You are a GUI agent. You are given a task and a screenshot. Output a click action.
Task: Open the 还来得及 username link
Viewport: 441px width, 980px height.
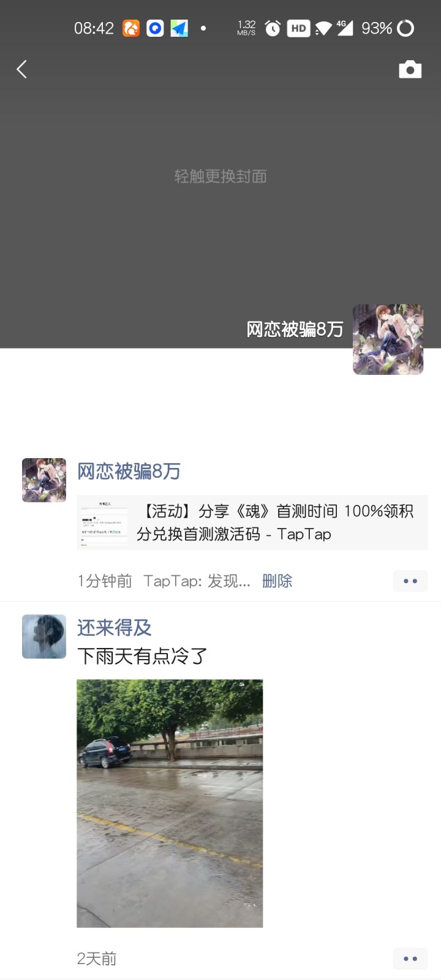pos(115,628)
